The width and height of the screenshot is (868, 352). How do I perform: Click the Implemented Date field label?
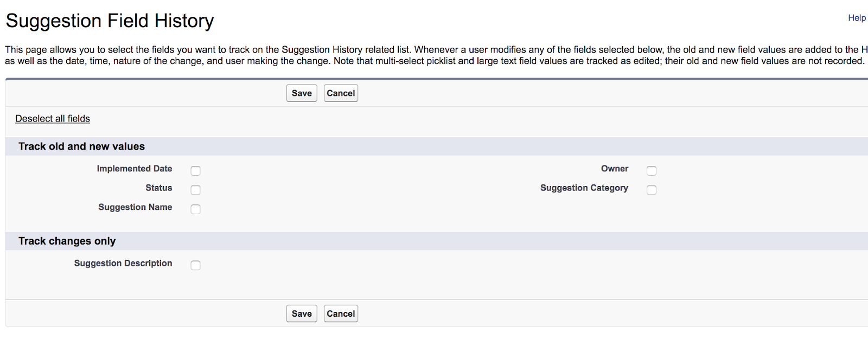pyautogui.click(x=135, y=169)
